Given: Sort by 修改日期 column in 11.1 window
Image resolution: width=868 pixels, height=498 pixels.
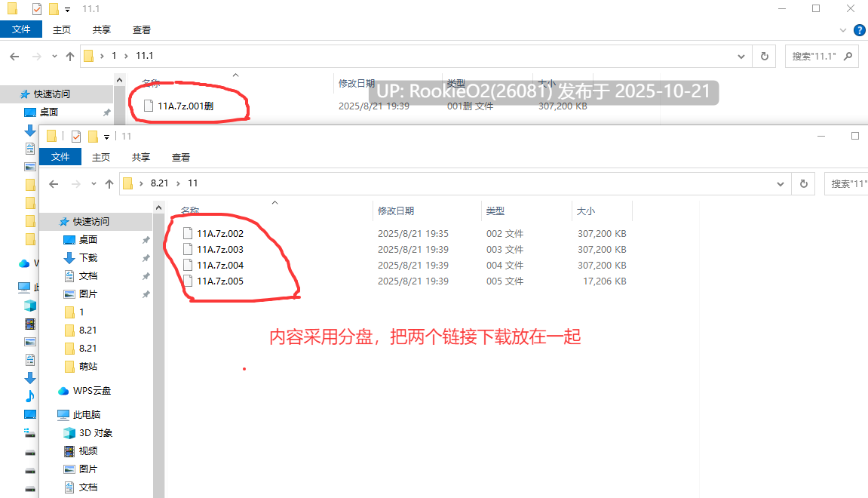Looking at the screenshot, I should (x=357, y=83).
